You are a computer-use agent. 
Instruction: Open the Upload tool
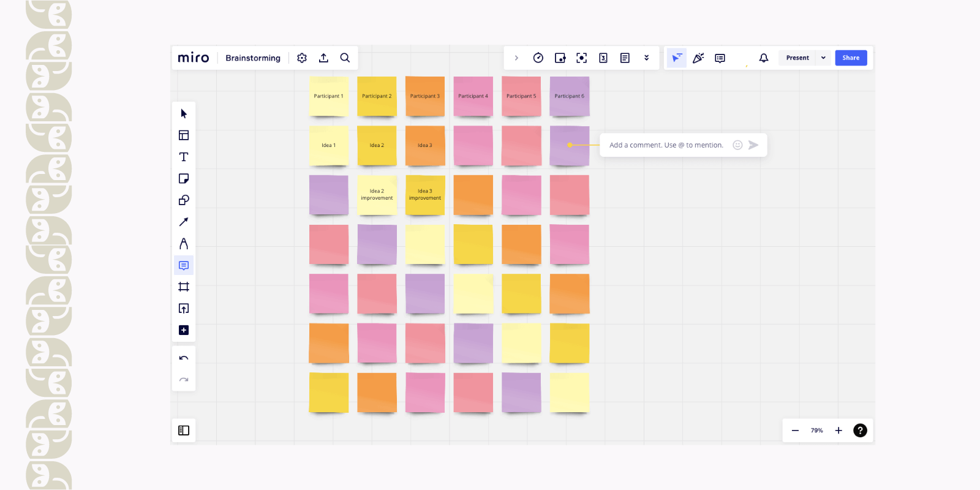coord(184,308)
